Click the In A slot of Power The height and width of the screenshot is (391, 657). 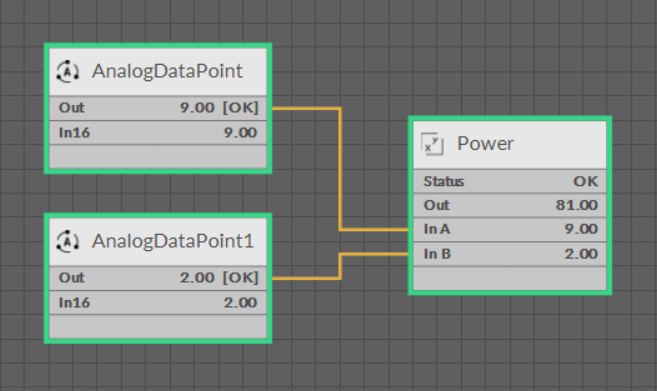pyautogui.click(x=510, y=229)
